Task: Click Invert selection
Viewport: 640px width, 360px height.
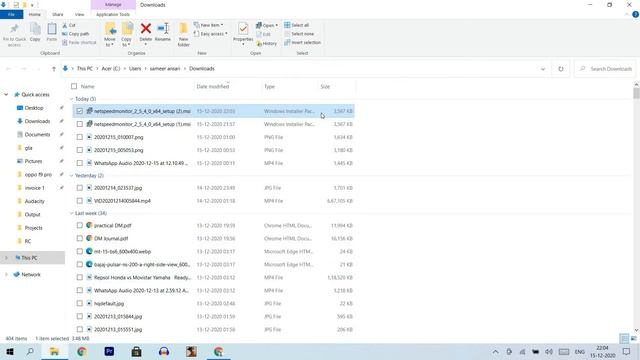Action: (x=302, y=42)
